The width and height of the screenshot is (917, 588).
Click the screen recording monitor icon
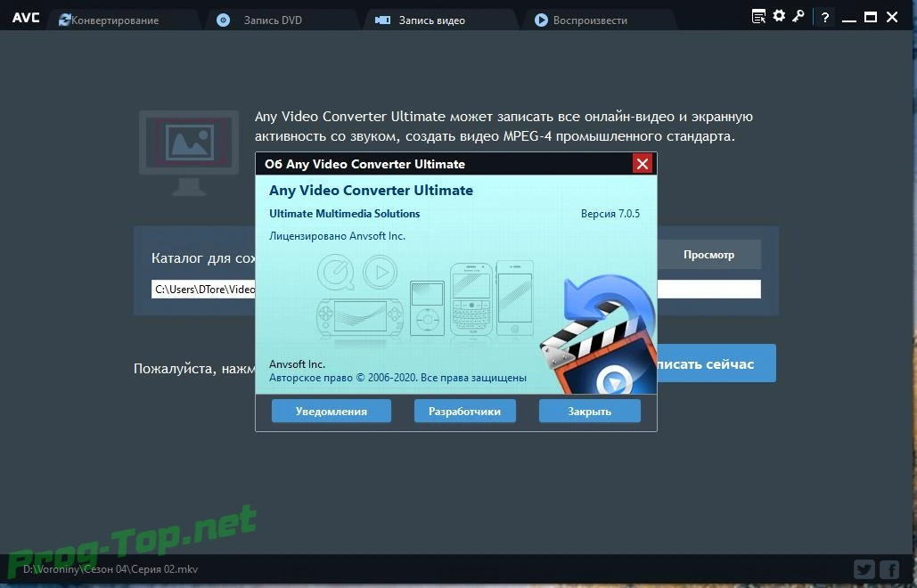click(x=189, y=153)
